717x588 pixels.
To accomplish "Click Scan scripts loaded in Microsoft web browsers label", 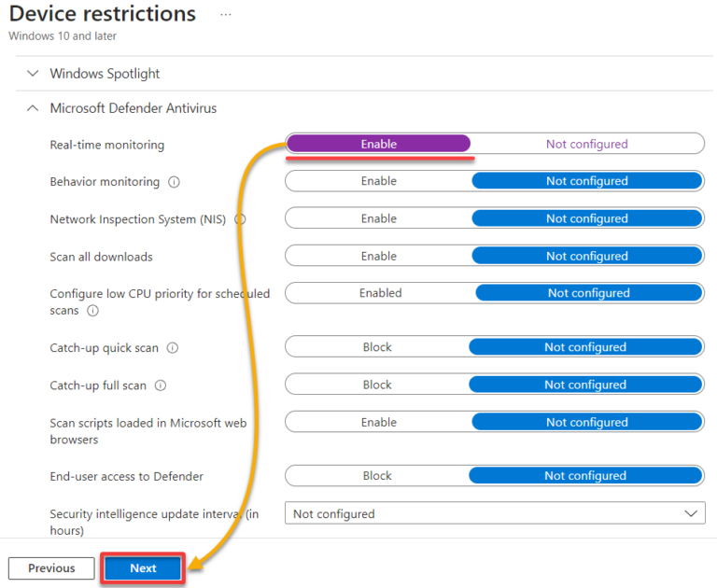I will point(148,431).
